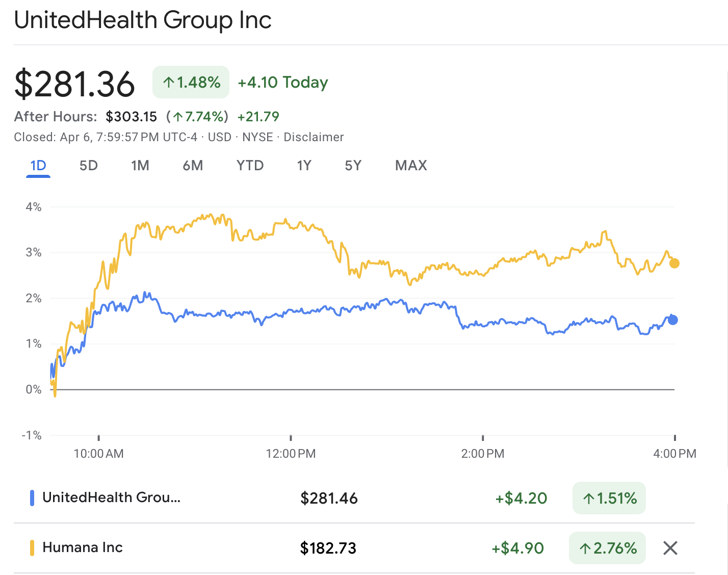Switch to the 5D chart view
This screenshot has height=575, width=728.
point(88,165)
